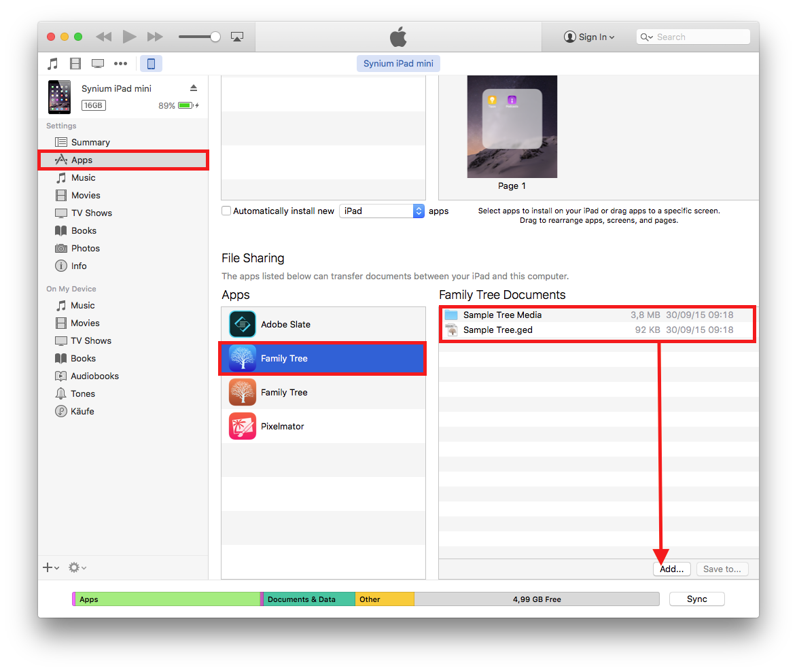Select the Sample Tree.ged file
797x672 pixels.
[x=597, y=330]
